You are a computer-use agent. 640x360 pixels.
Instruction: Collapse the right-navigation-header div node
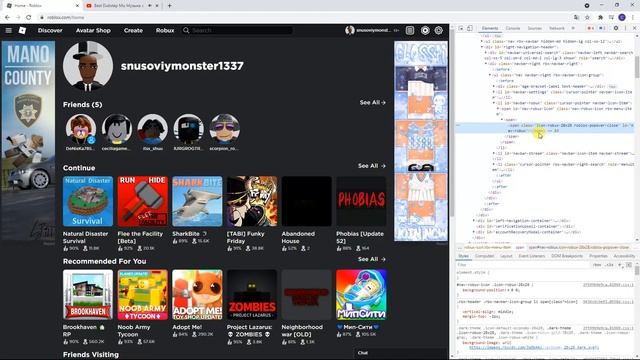click(x=482, y=47)
